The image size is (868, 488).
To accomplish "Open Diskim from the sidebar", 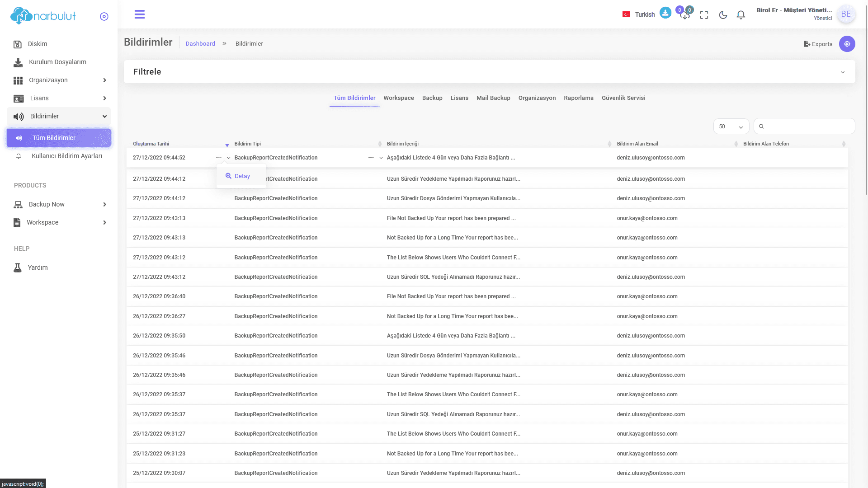I will (38, 44).
